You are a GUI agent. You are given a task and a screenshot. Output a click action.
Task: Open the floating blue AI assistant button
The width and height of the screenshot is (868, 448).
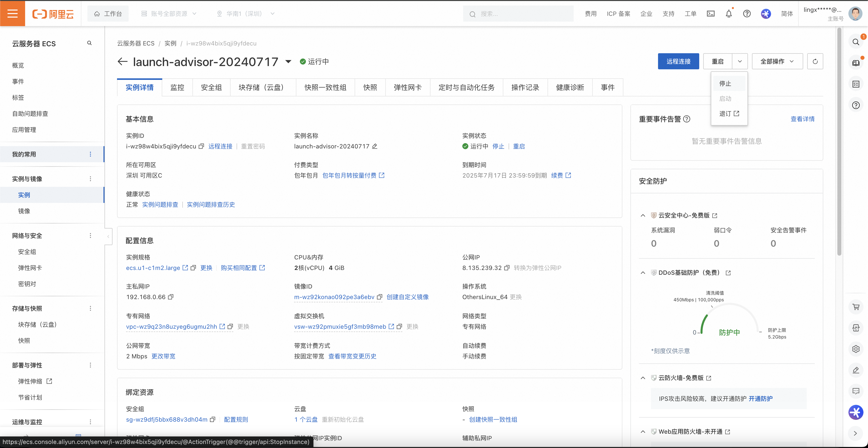[856, 412]
